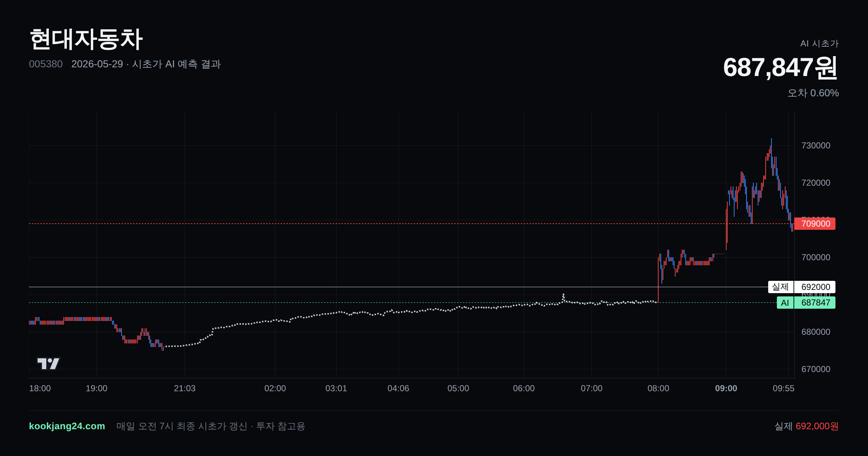The image size is (868, 456).
Task: Click the 687,847원 predicted price
Action: [x=780, y=68]
